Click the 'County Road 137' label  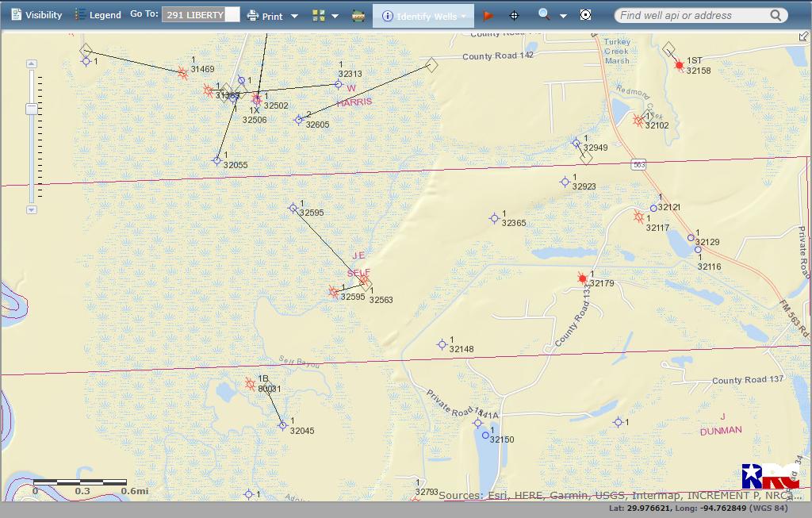coord(748,380)
